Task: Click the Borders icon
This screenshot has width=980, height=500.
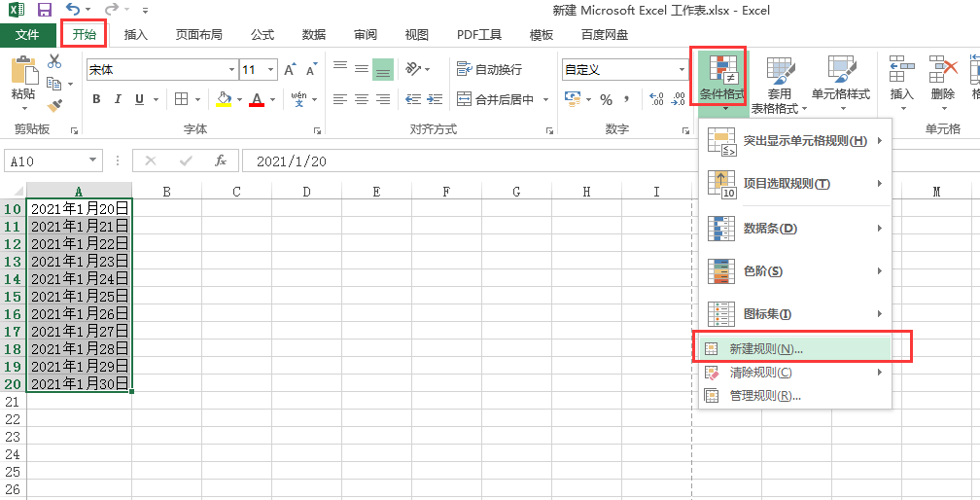Action: pos(181,99)
